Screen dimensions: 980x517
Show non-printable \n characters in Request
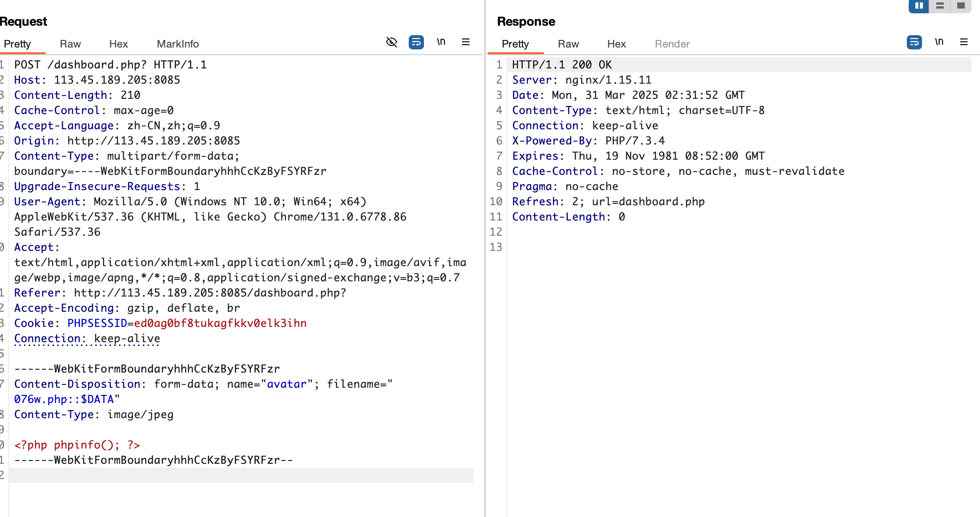(441, 42)
